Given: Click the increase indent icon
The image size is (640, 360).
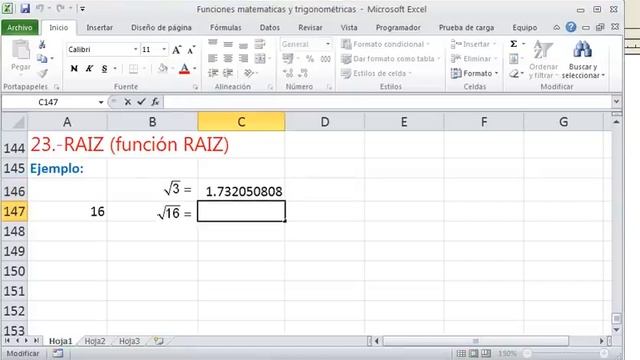Looking at the screenshot, I should coord(228,73).
